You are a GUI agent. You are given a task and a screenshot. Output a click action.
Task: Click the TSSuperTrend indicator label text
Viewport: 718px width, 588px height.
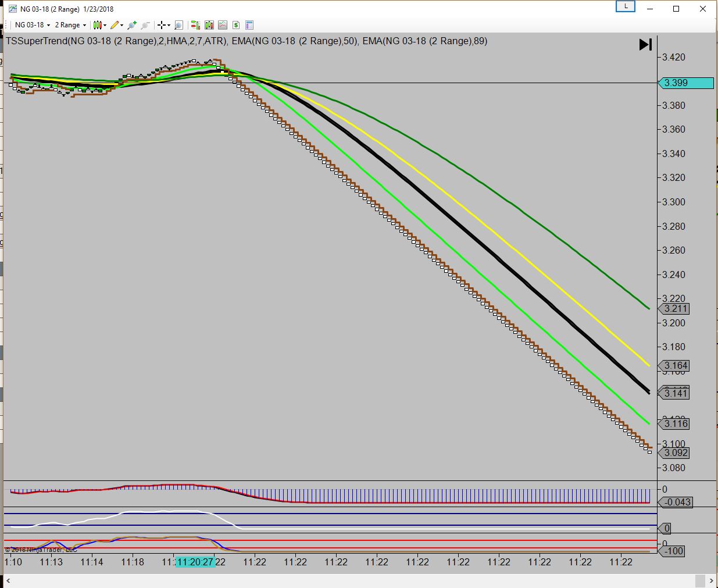tap(116, 41)
